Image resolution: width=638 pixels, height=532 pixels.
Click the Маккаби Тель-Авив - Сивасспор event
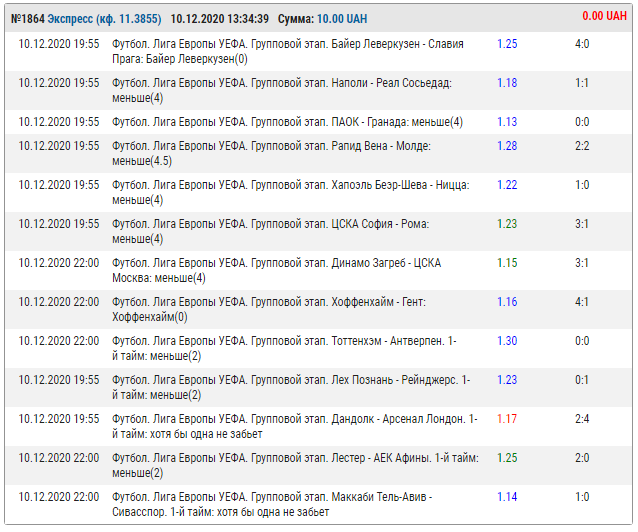(272, 504)
